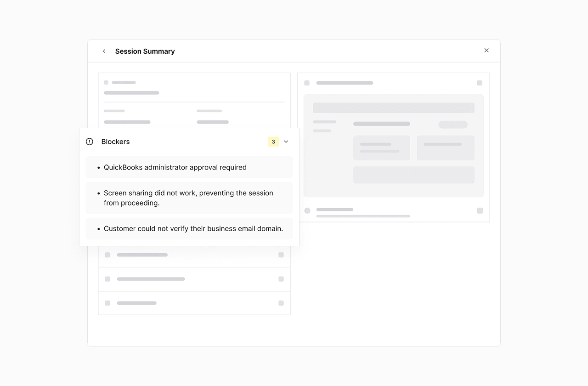This screenshot has height=386, width=588.
Task: Click the small square icon atop left panel
Action: pos(106,83)
